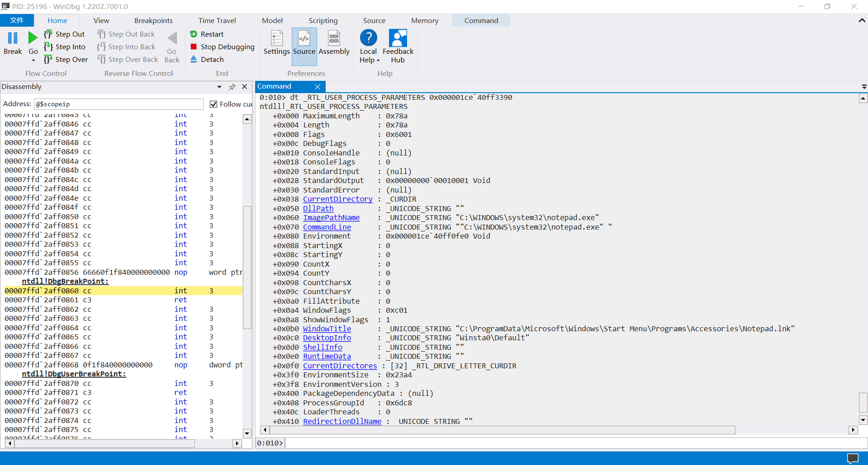The image size is (868, 465).
Task: Select the highlighted 2aff0860 int 3 line
Action: (x=123, y=291)
